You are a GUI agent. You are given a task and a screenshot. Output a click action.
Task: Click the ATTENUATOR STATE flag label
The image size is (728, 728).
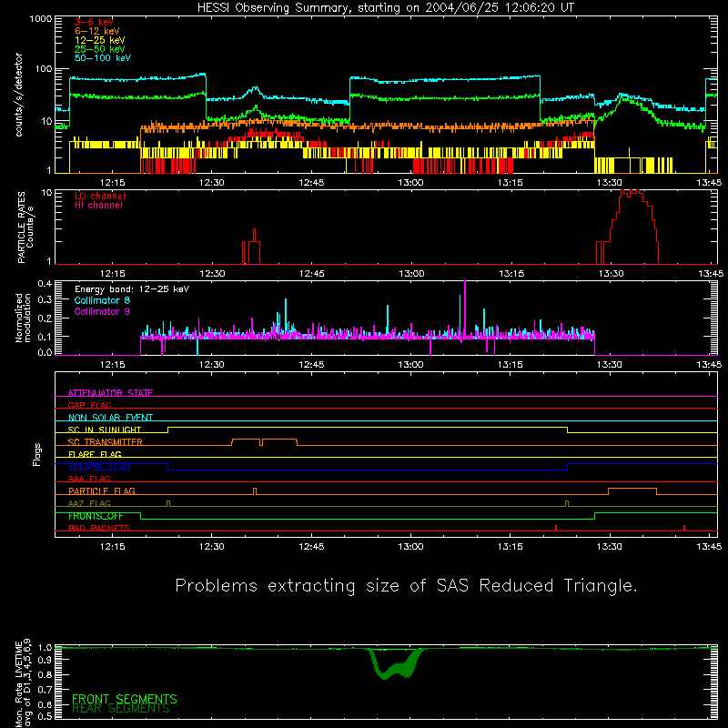pyautogui.click(x=110, y=393)
